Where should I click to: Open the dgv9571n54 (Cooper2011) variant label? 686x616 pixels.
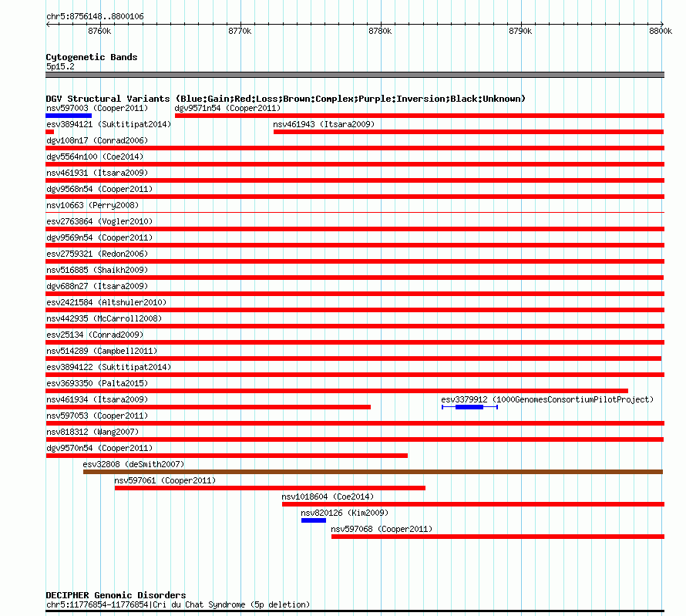(x=227, y=108)
